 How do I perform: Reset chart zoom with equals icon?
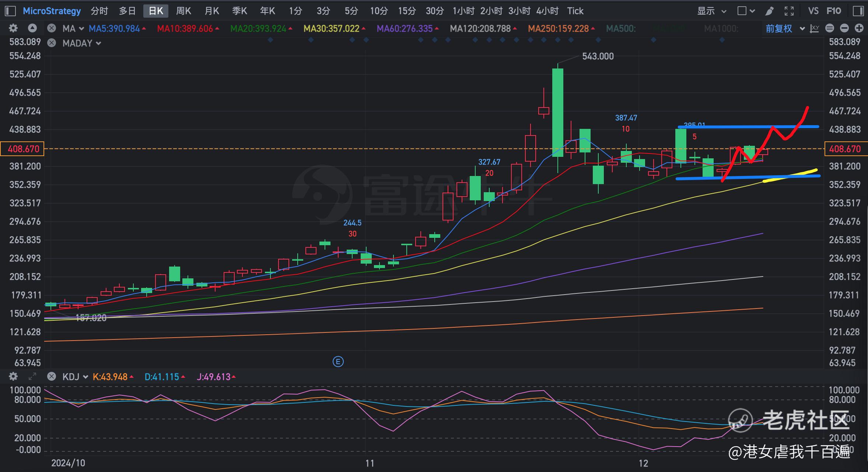(x=830, y=28)
